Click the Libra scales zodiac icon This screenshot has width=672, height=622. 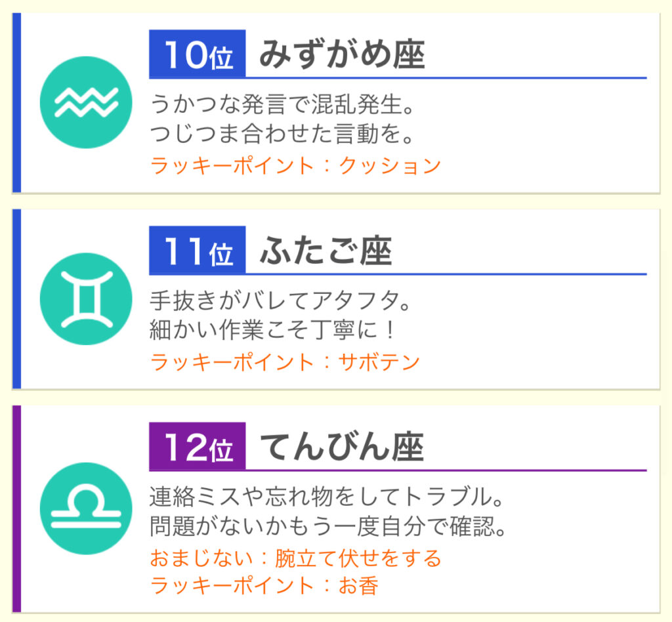pos(86,508)
